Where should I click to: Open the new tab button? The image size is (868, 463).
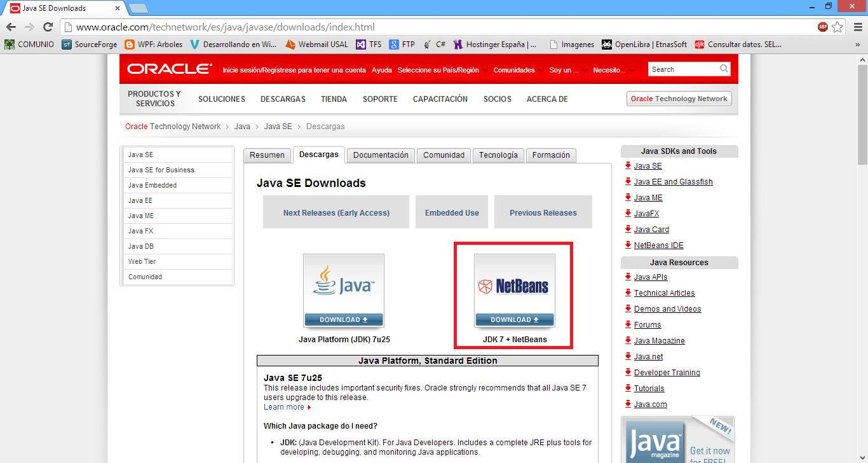coord(138,8)
